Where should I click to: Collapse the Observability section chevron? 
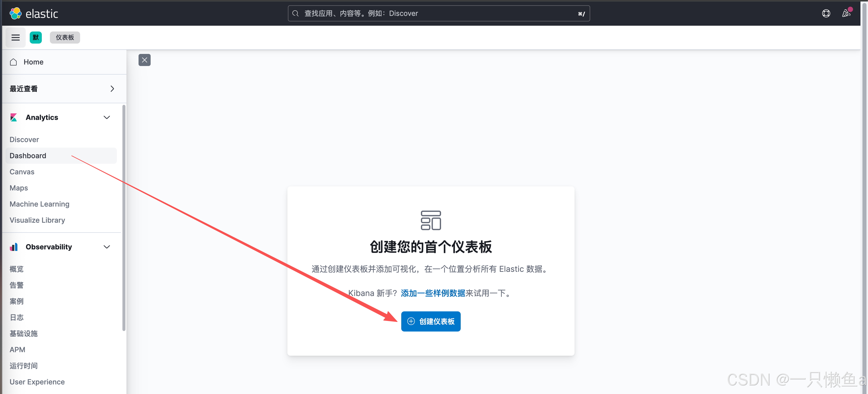pos(107,247)
